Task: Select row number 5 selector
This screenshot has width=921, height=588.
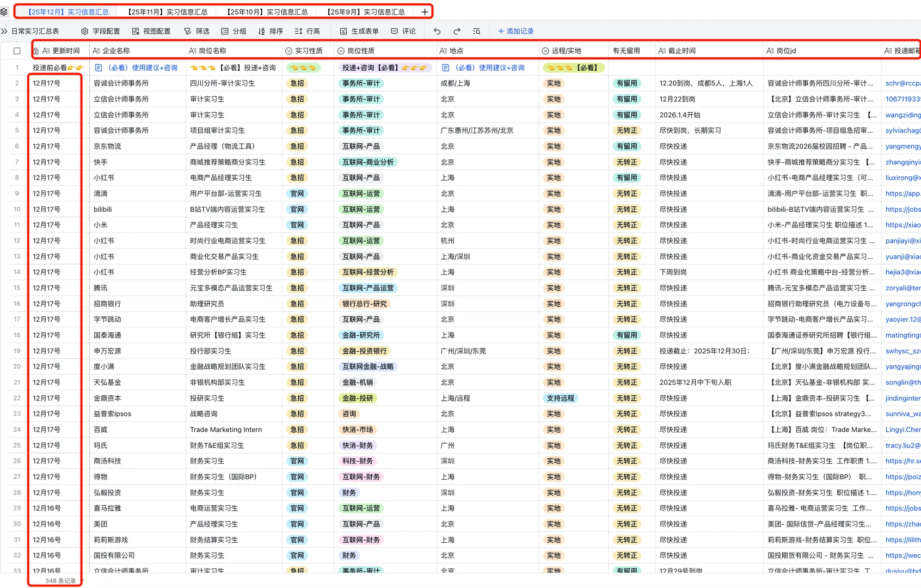Action: click(x=17, y=131)
